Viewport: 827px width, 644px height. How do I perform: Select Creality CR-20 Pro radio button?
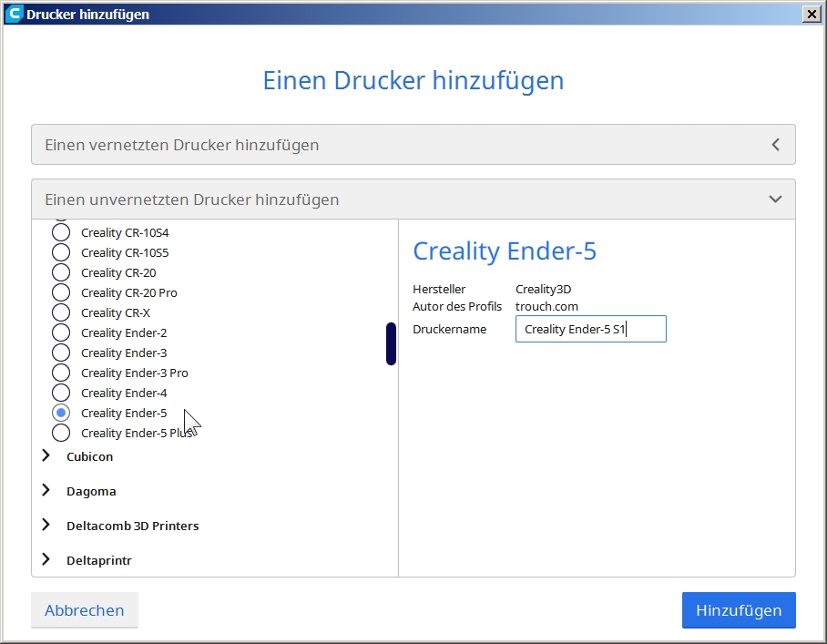61,292
